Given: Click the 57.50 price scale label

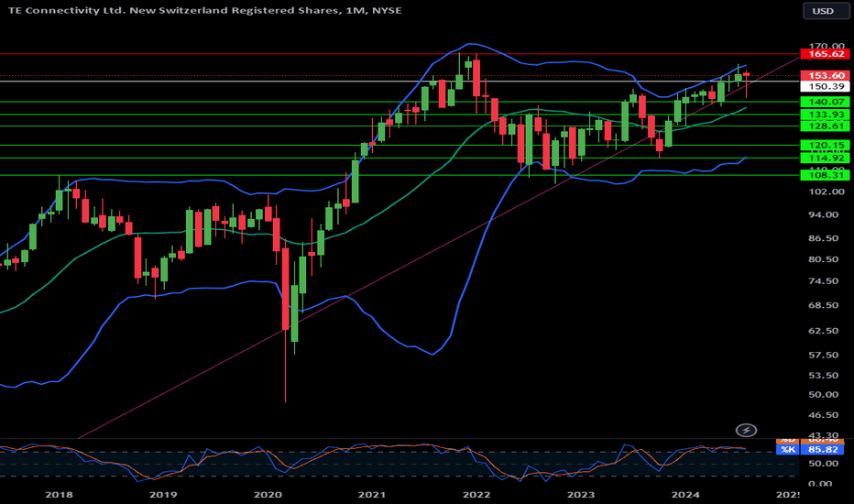Looking at the screenshot, I should pos(824,356).
